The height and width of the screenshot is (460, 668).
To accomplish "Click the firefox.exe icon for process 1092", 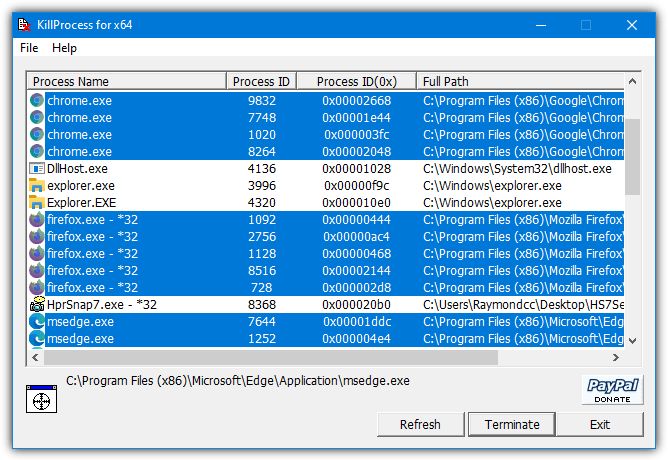I will coord(37,220).
